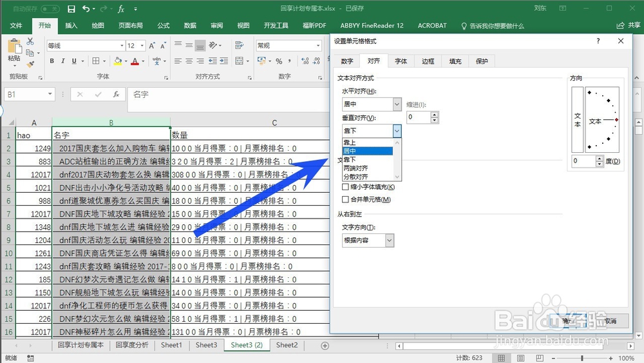Open the horizontal alignment dropdown
Viewport: 644px width, 363px height.
(397, 104)
